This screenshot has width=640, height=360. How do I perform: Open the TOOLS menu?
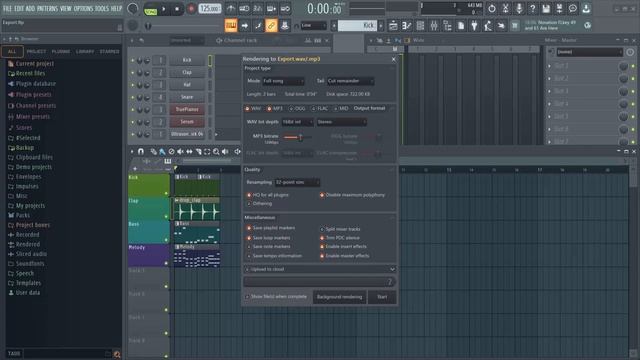[x=102, y=8]
